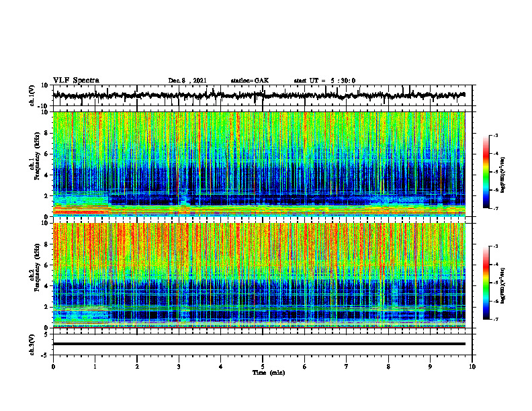Click the ch.1 colour bar log(PSD) label
This screenshot has height=411, width=532.
click(502, 175)
